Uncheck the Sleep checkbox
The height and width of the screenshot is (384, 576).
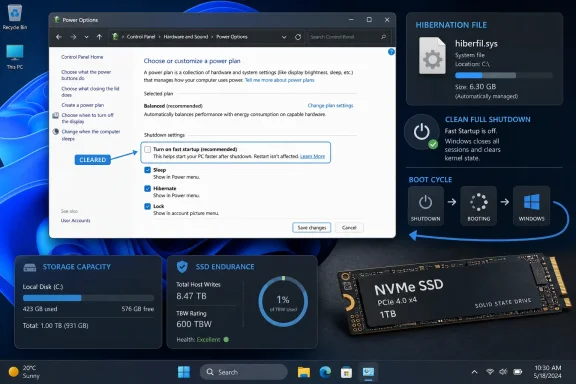[147, 170]
